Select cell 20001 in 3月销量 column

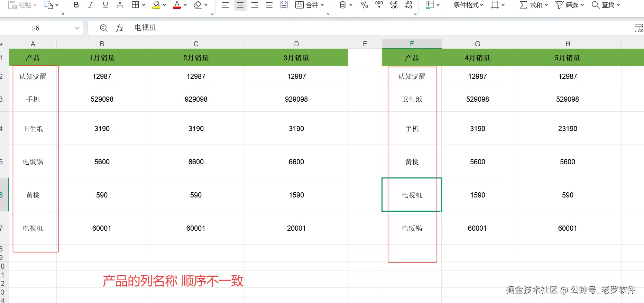point(296,228)
